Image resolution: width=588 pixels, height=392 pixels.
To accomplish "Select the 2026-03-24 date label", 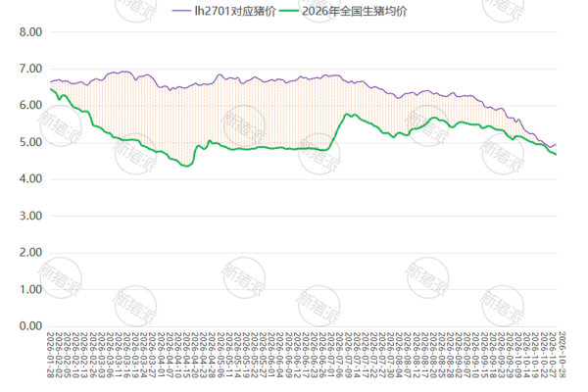I will pyautogui.click(x=143, y=355).
